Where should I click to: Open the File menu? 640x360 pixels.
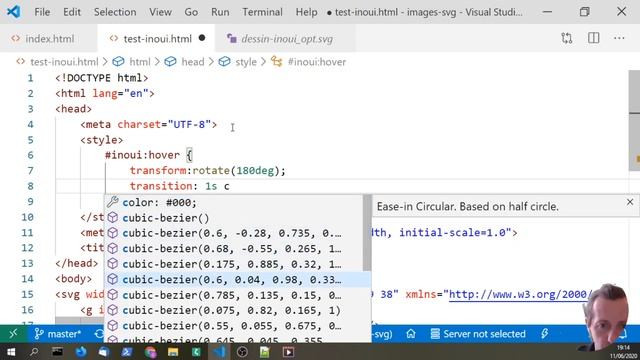point(42,12)
